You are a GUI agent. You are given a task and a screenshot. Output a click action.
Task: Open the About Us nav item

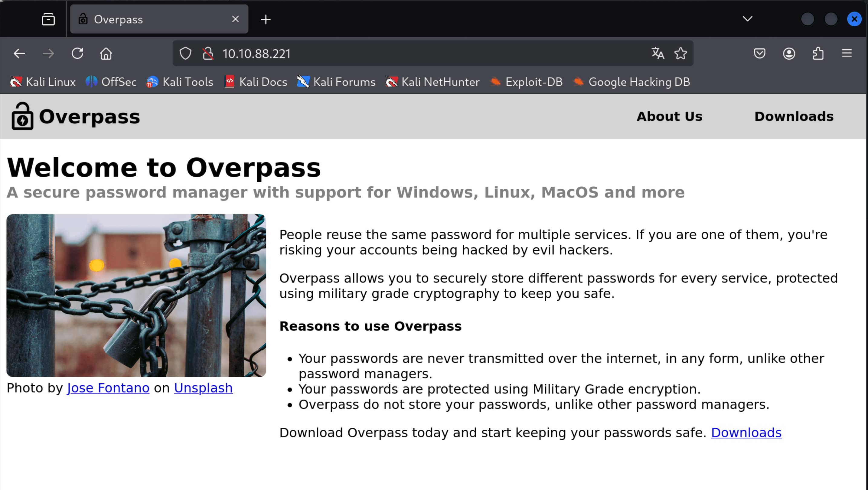(x=669, y=116)
